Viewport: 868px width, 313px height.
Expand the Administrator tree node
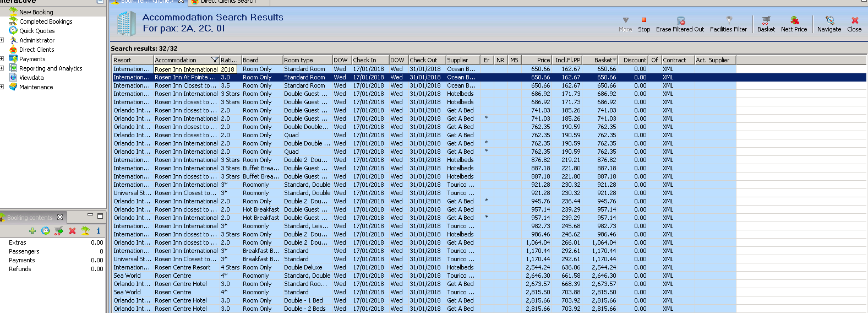(2, 40)
